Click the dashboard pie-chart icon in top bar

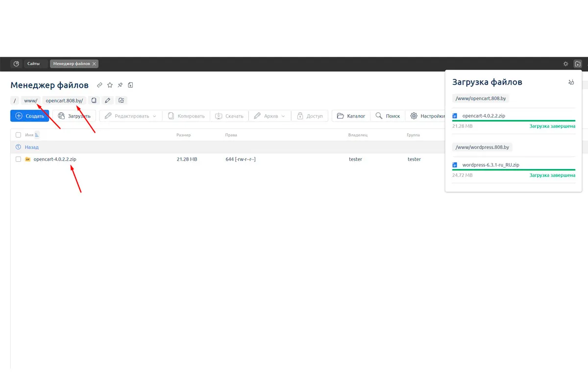pos(16,64)
